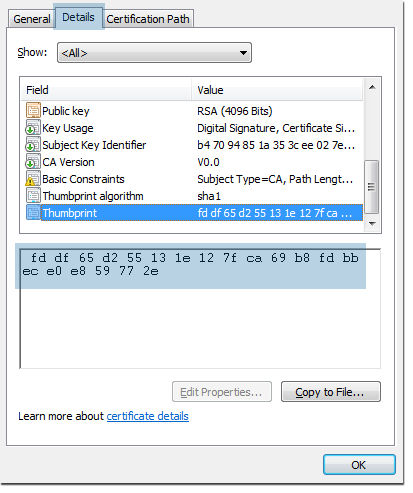The image size is (413, 493).
Task: Confirm with the OK button
Action: tap(359, 465)
